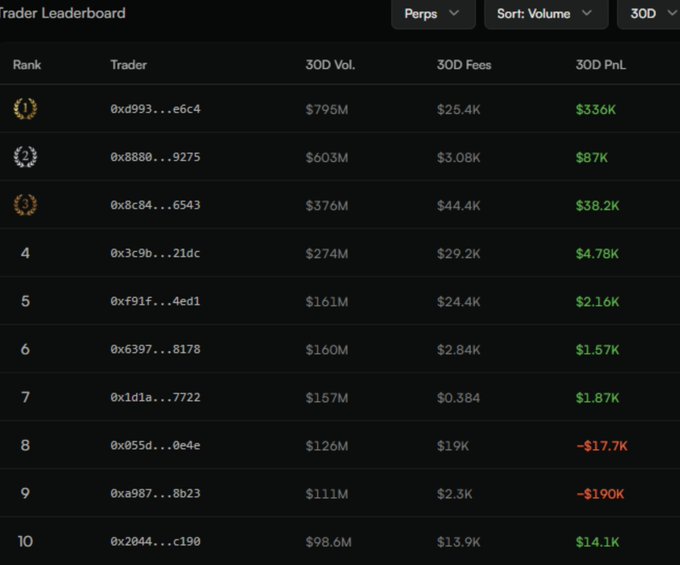Click the $2.16K PnL value
This screenshot has height=565, width=680.
(598, 302)
